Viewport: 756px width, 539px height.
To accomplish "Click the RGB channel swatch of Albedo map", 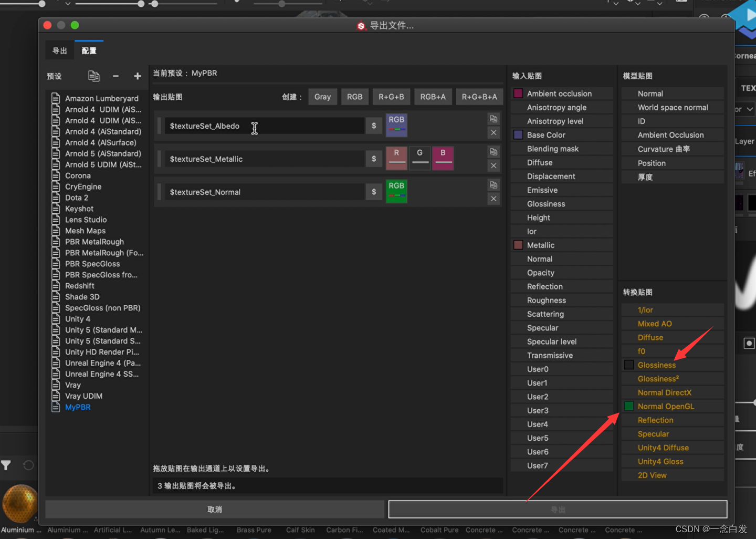I will (396, 125).
